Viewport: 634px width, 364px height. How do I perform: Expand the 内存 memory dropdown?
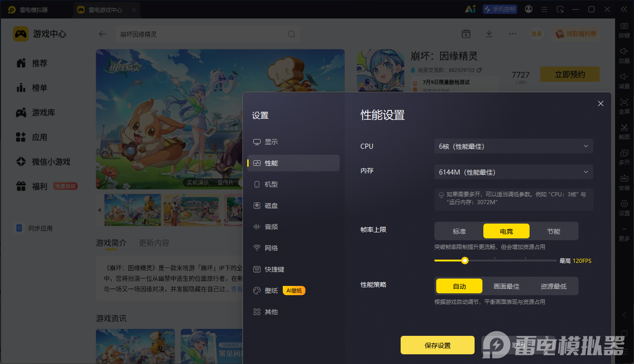(x=514, y=172)
